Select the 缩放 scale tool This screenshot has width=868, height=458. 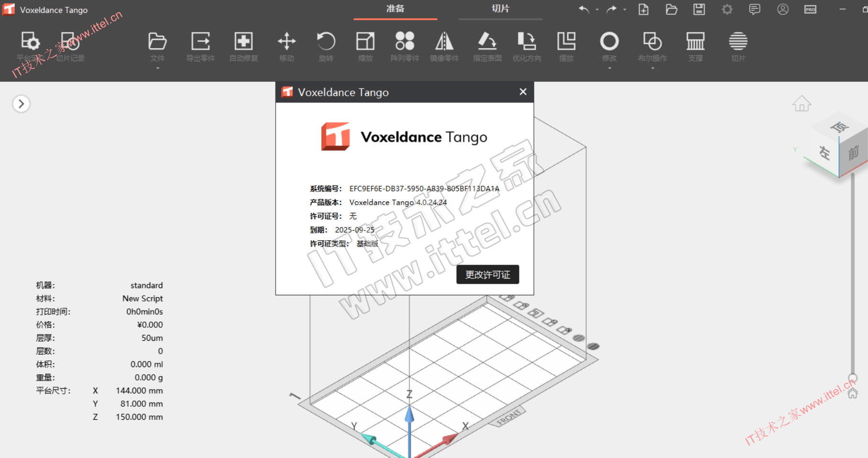point(365,46)
